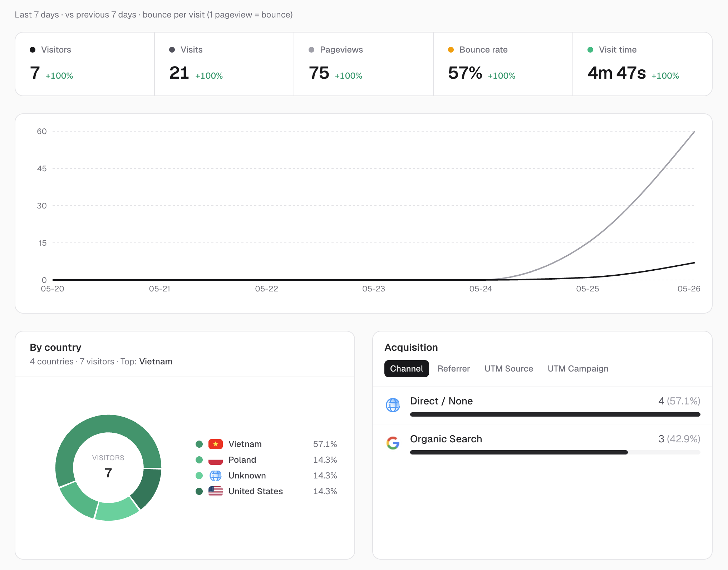This screenshot has height=570, width=728.
Task: Click the Poland legend color dot
Action: pyautogui.click(x=199, y=460)
